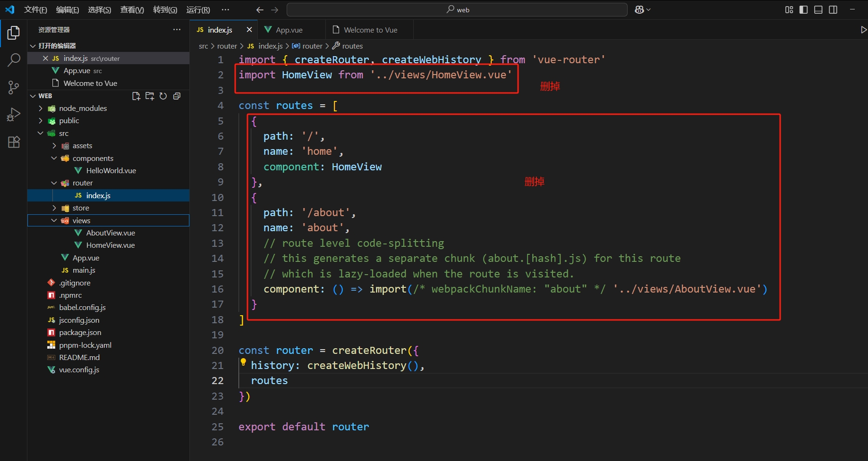Expand the store folder
868x461 pixels.
click(x=81, y=208)
